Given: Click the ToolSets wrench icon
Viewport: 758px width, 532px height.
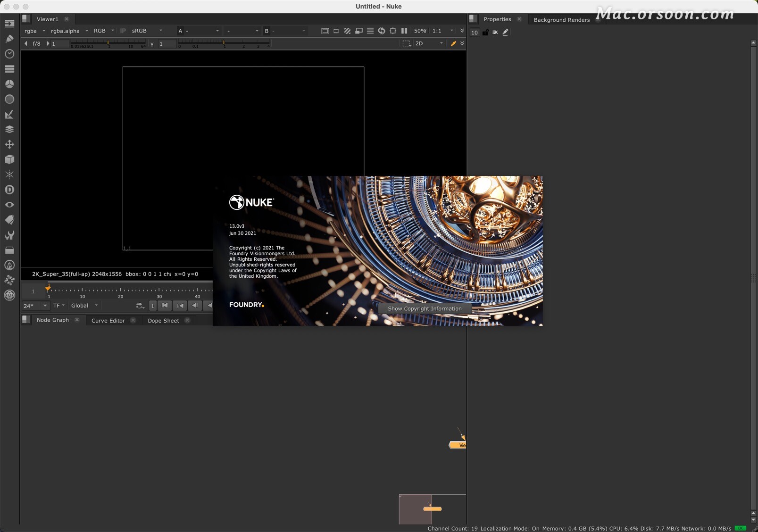Looking at the screenshot, I should click(x=9, y=235).
